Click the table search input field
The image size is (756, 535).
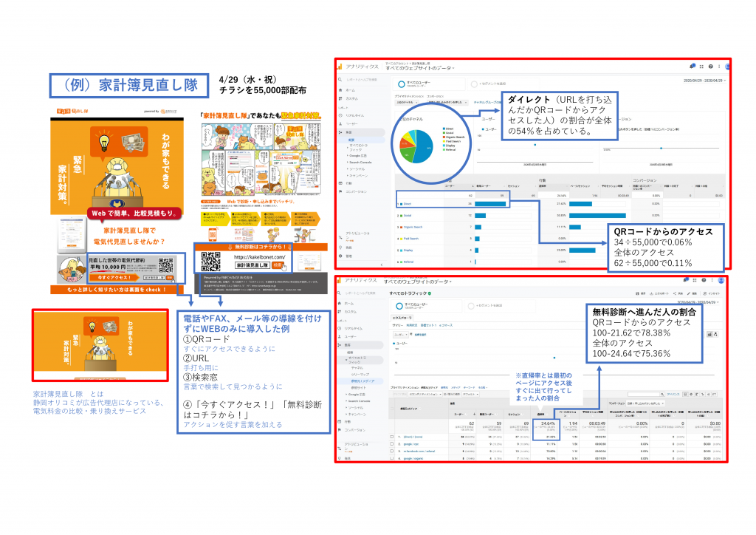coord(644,394)
